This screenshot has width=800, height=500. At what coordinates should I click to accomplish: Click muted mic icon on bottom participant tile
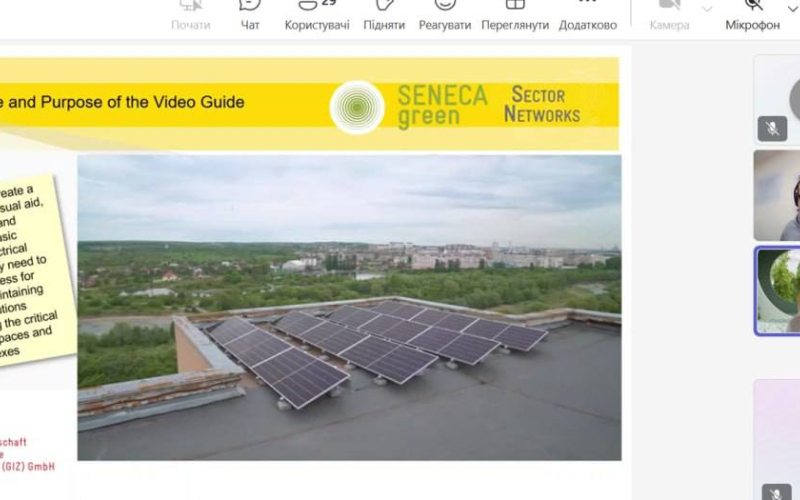(x=776, y=492)
